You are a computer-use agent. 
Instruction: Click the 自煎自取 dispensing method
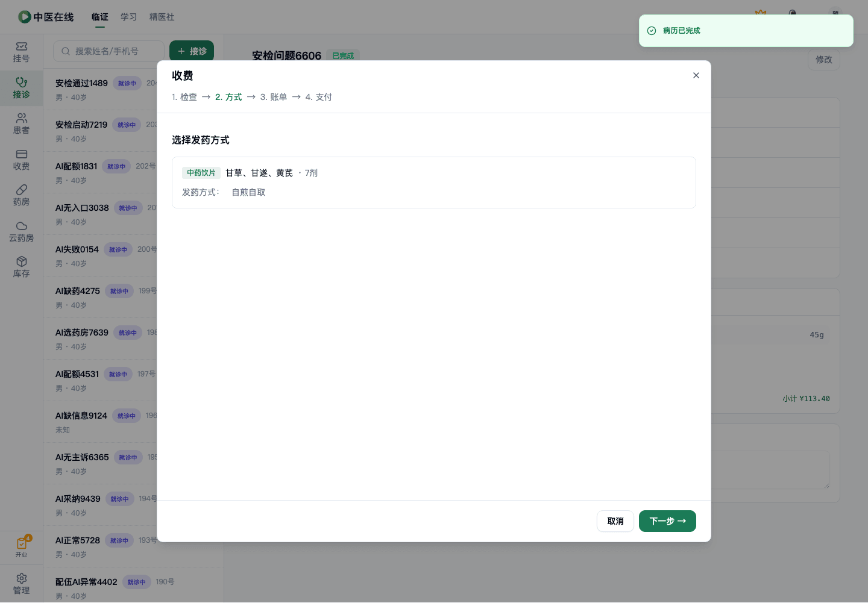point(248,192)
